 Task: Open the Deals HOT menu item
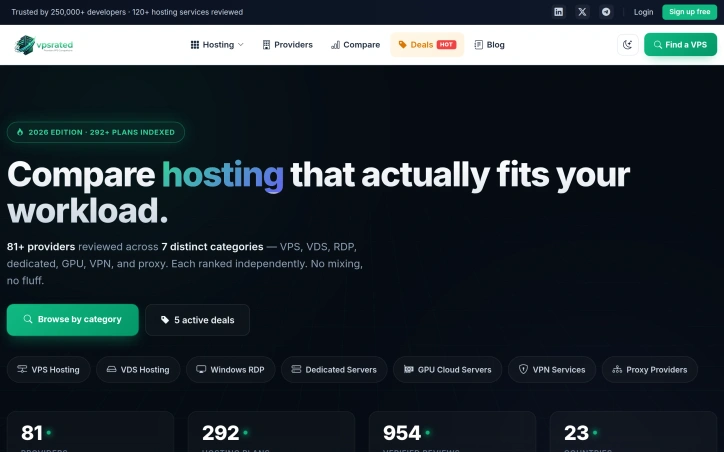[x=427, y=45]
